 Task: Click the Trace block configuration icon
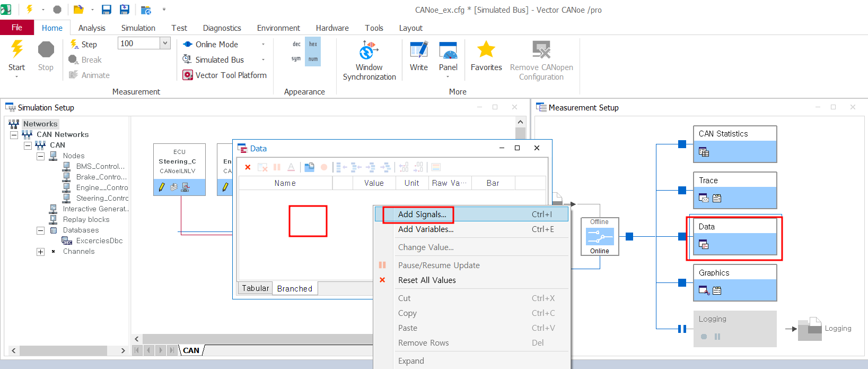(717, 199)
